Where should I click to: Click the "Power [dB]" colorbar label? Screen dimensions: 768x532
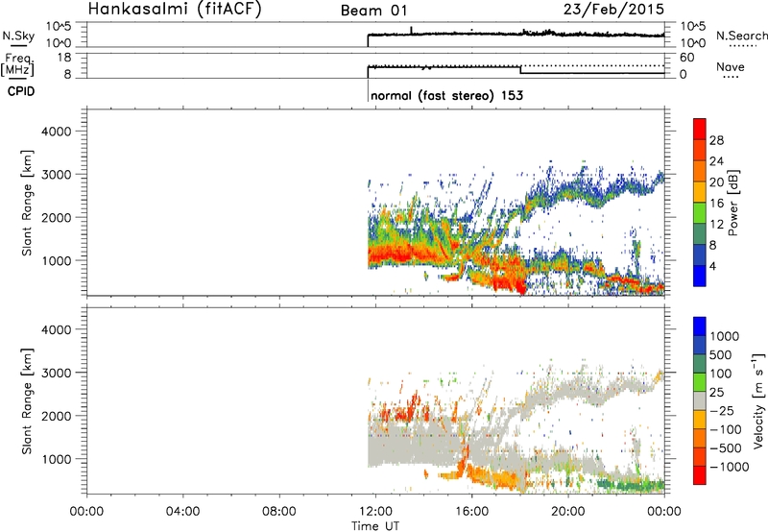[x=732, y=203]
